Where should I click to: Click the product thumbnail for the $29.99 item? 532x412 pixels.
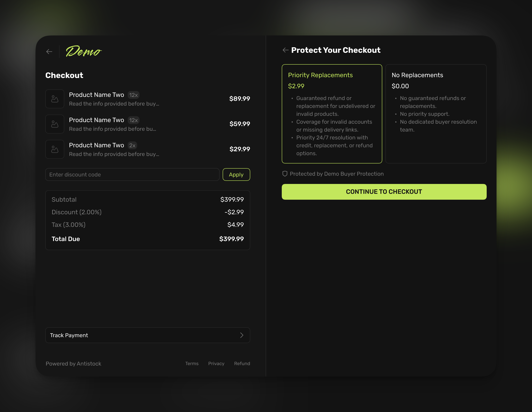point(55,149)
